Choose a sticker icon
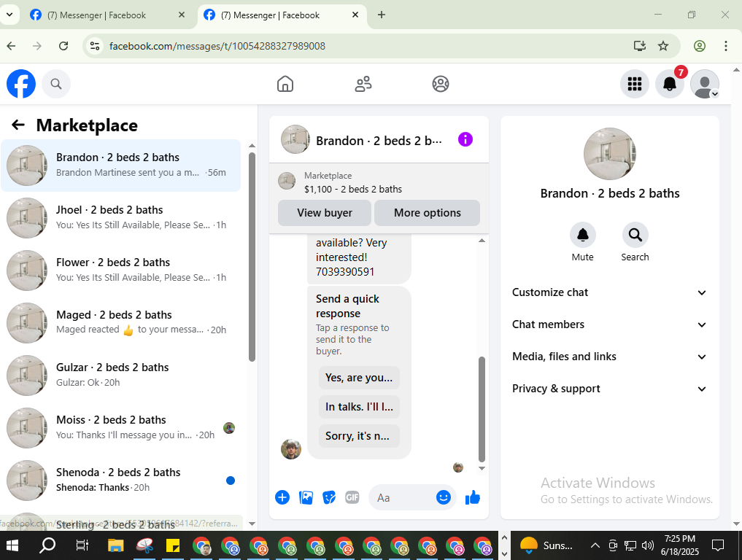The height and width of the screenshot is (560, 742). pos(329,497)
